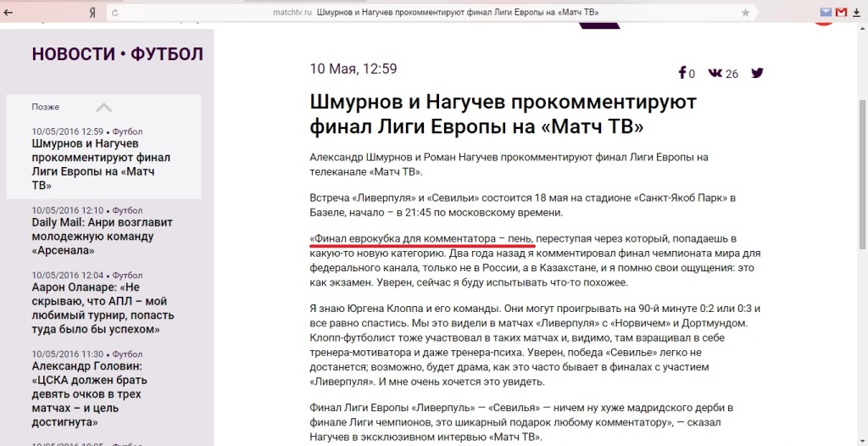
Task: Click the Футбол tag beside 10/05/2016 12:10
Action: click(x=127, y=210)
